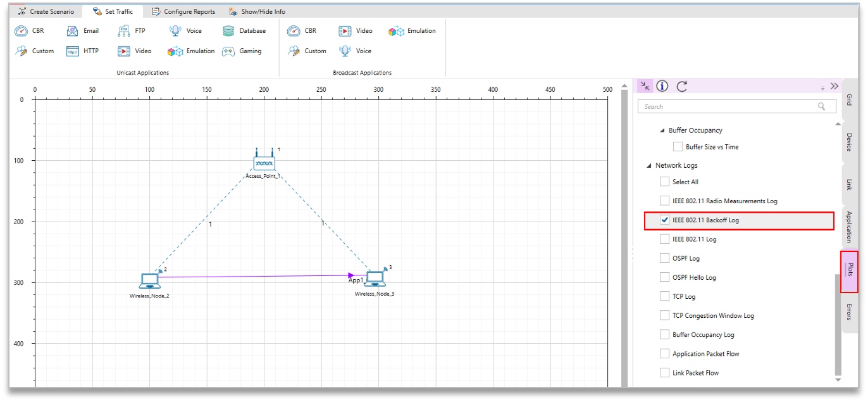Add a unicast Voice application

(175, 30)
